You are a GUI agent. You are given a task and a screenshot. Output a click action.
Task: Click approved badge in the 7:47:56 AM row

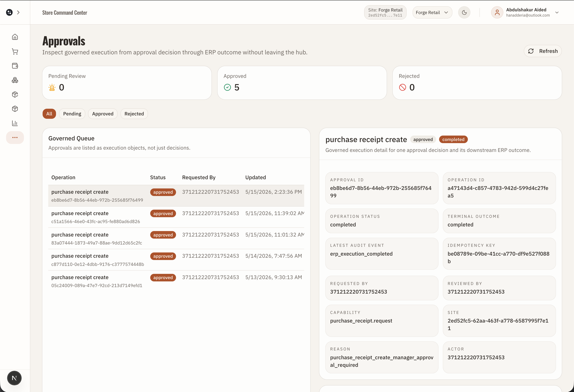(x=163, y=256)
